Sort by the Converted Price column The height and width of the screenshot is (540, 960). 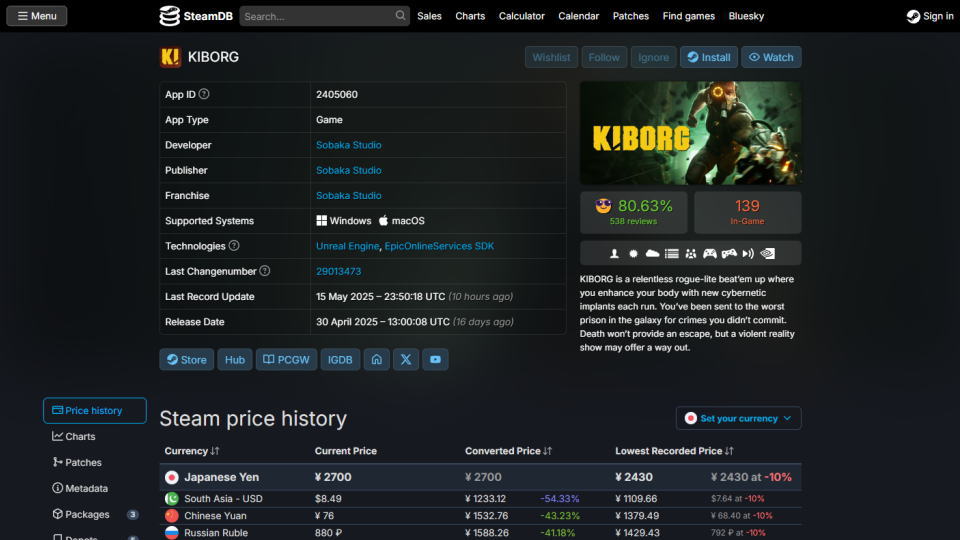pos(508,451)
